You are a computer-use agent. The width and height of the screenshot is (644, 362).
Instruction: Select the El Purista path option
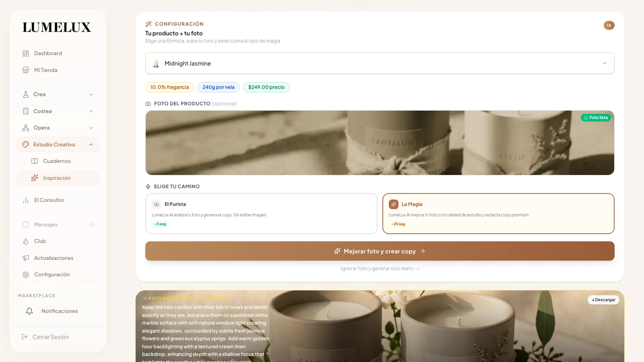point(261,214)
